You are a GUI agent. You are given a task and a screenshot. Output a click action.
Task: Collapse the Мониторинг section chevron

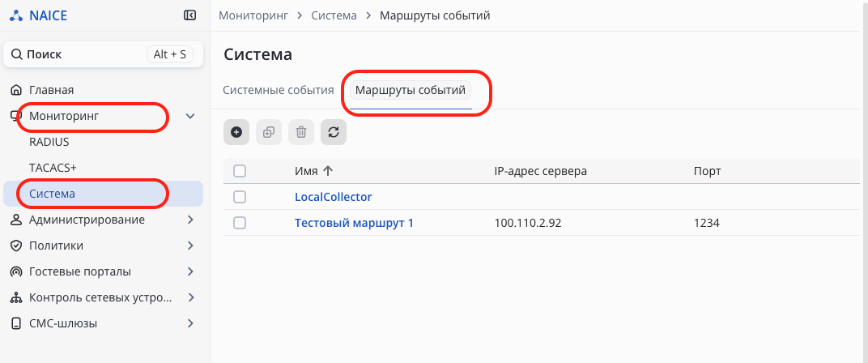tap(191, 117)
